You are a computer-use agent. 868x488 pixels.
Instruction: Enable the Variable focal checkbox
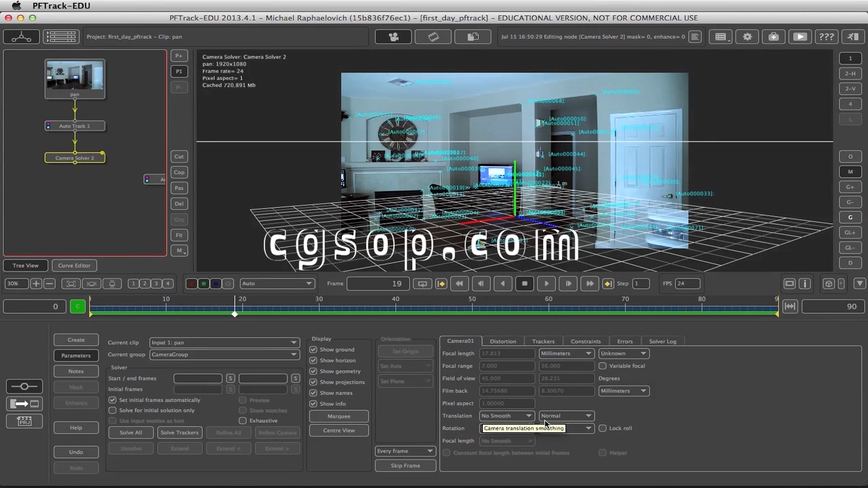(602, 366)
